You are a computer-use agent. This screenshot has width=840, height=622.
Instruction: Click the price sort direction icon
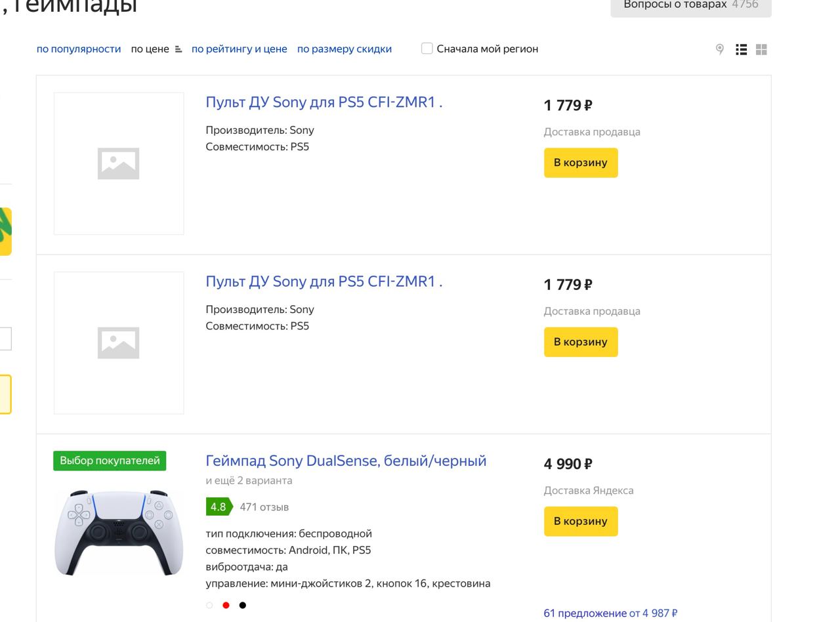[x=178, y=49]
